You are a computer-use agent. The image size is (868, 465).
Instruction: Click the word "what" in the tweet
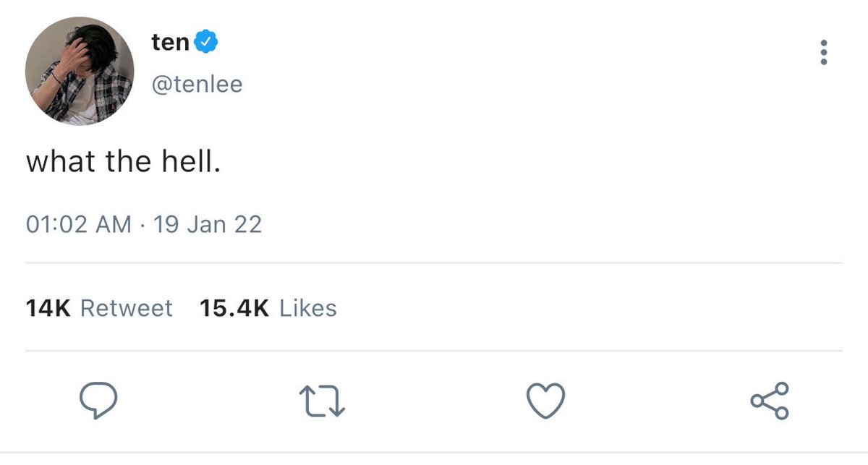[61, 162]
